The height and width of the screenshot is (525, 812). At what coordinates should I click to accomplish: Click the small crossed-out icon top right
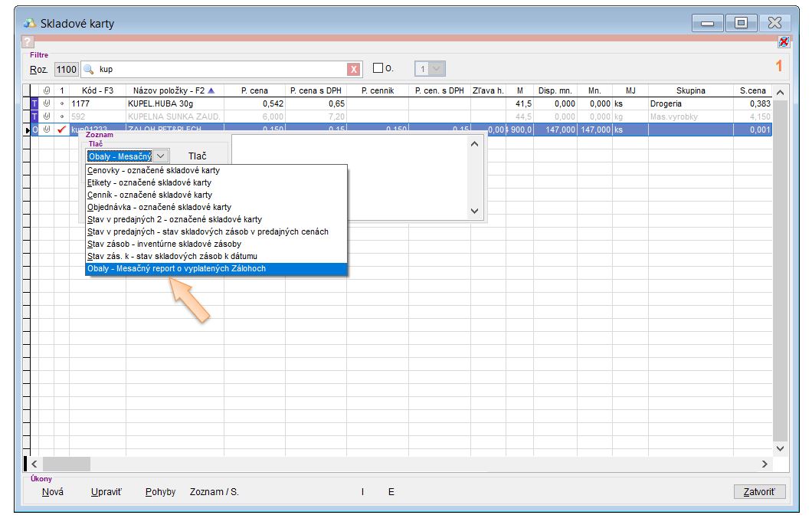click(783, 42)
